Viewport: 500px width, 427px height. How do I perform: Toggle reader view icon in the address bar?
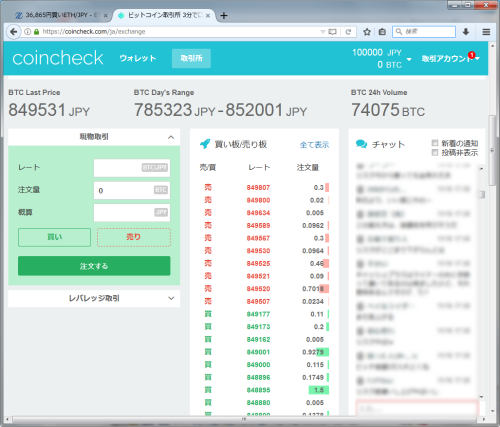pos(332,32)
